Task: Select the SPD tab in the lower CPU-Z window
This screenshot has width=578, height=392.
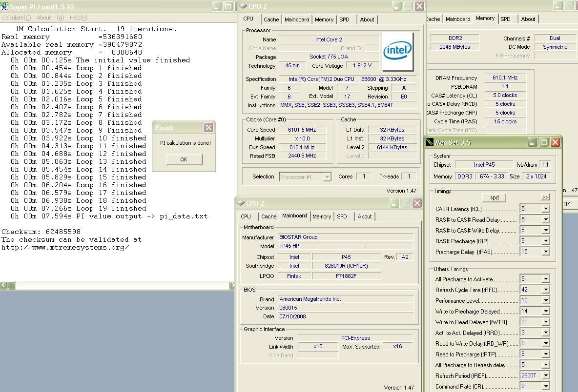Action: coord(342,216)
